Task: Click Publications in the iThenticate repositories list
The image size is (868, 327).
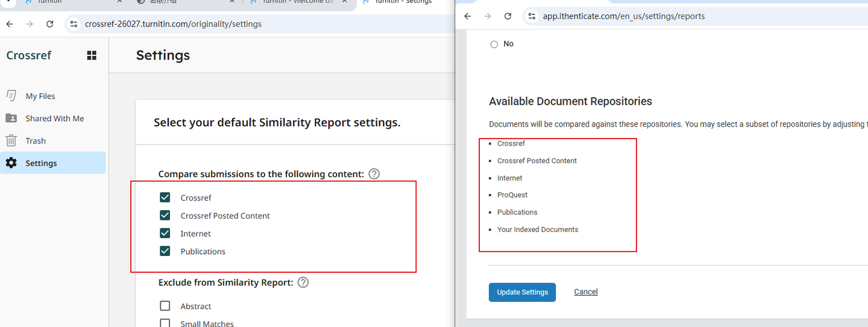Action: pos(517,212)
